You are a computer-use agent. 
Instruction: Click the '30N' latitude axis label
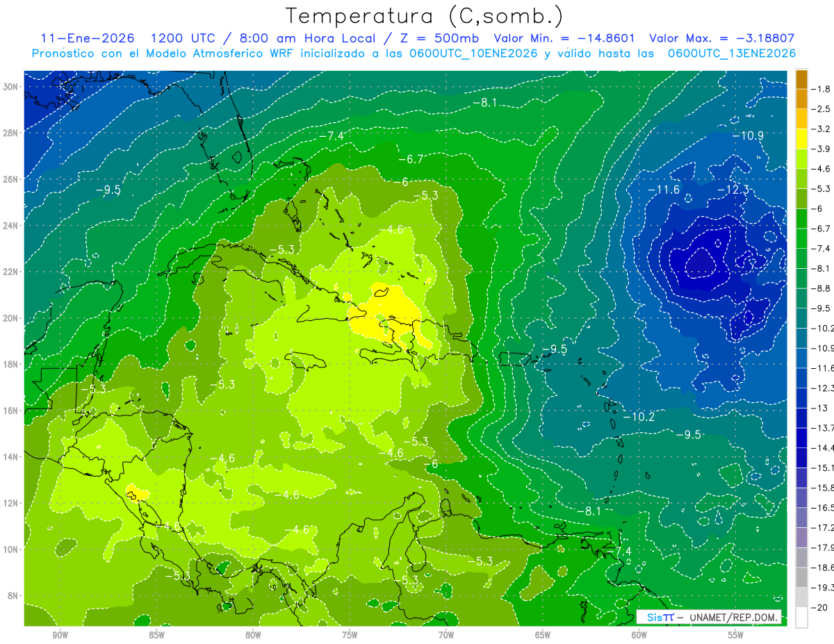click(12, 87)
